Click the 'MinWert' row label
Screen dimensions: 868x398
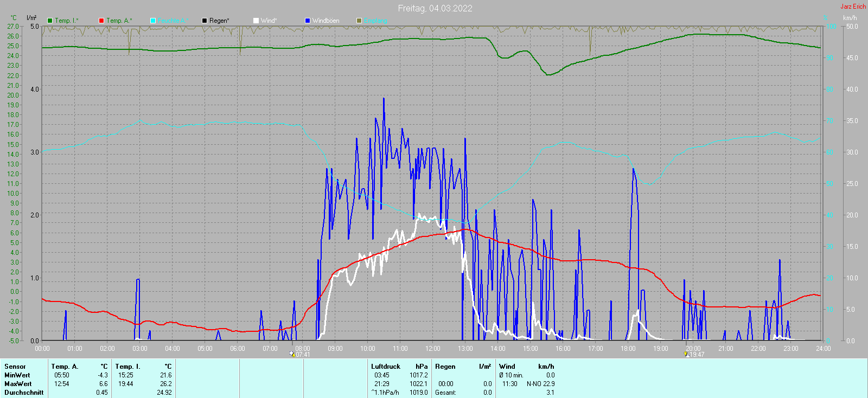pos(17,375)
